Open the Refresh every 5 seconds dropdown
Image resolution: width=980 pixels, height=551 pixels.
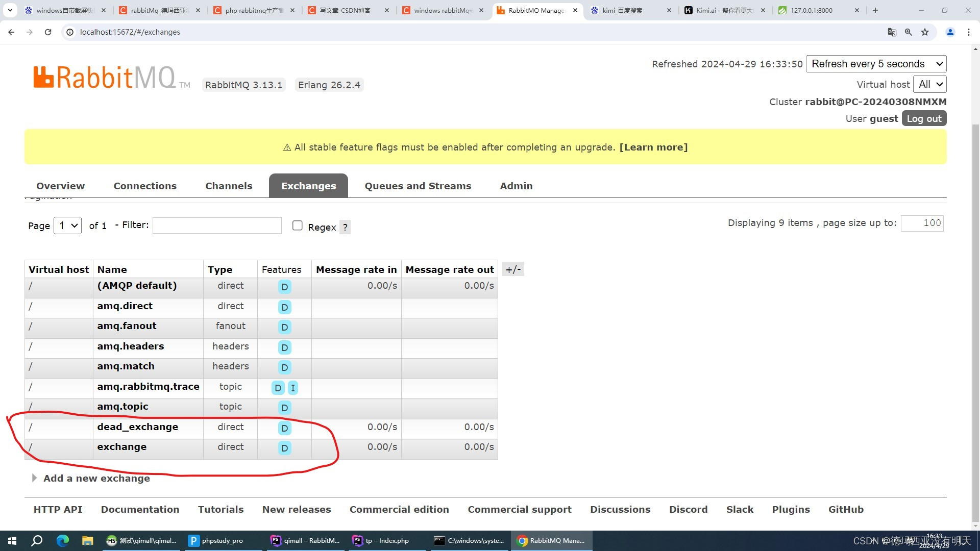pyautogui.click(x=876, y=64)
